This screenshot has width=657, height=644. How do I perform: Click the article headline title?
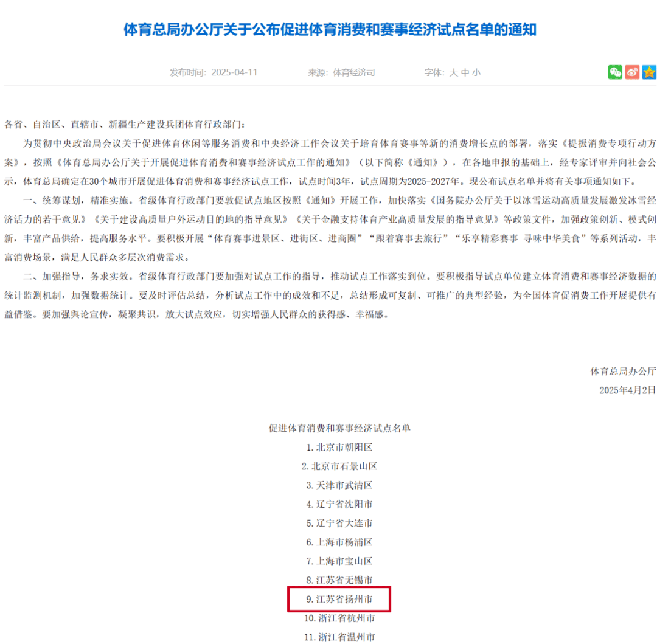[x=330, y=29]
